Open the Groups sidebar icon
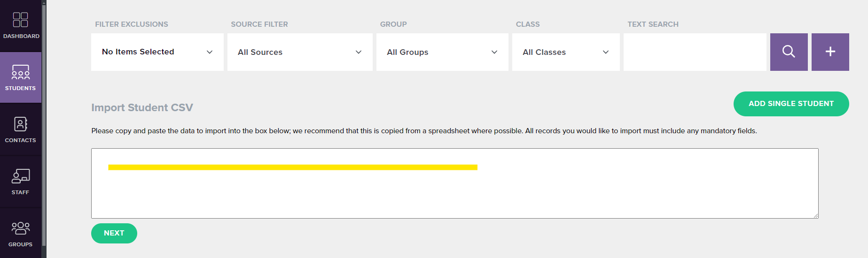868x258 pixels. pos(21,234)
